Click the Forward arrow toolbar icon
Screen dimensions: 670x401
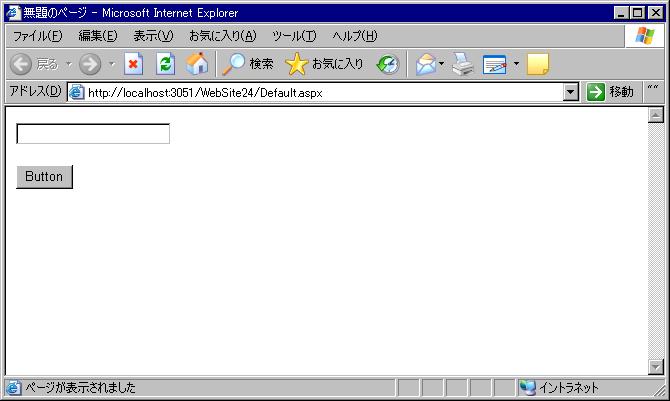(90, 64)
